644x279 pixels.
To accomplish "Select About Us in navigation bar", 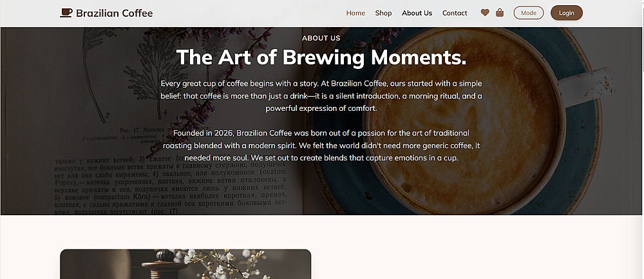I will pyautogui.click(x=417, y=13).
